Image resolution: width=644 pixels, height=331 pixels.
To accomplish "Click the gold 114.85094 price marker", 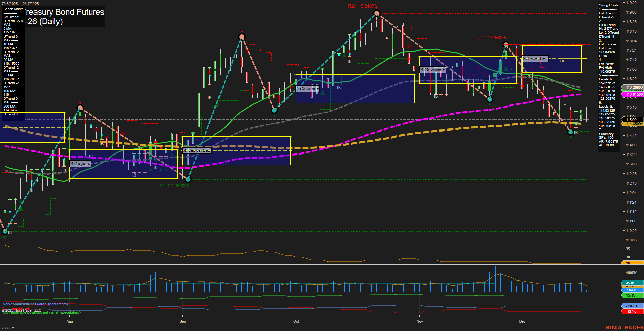I will (x=632, y=124).
